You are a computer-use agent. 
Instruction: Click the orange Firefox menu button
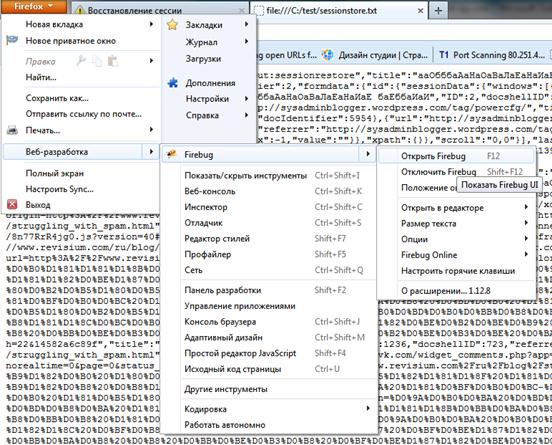pos(33,6)
